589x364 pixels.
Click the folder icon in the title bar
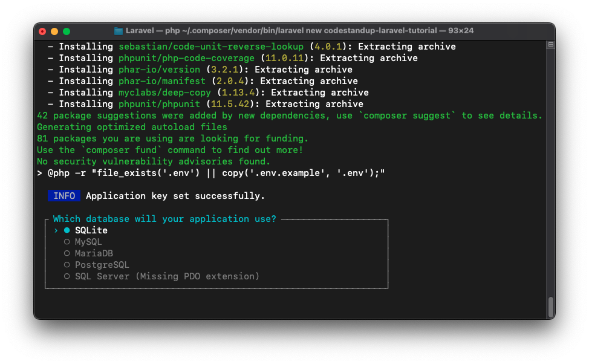[x=119, y=31]
